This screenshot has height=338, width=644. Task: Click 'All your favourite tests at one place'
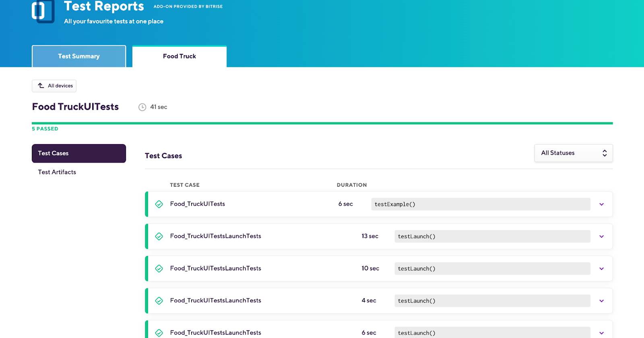coord(114,21)
